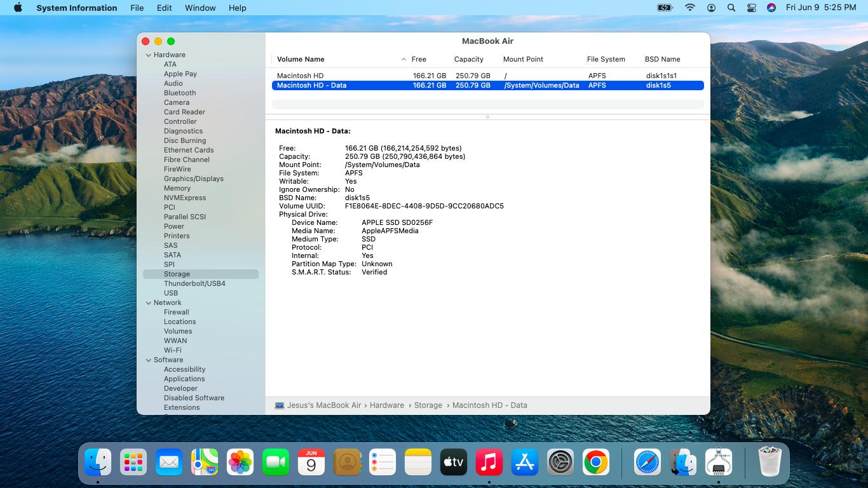Select NVMExpress in sidebar
The width and height of the screenshot is (868, 488).
tap(185, 198)
